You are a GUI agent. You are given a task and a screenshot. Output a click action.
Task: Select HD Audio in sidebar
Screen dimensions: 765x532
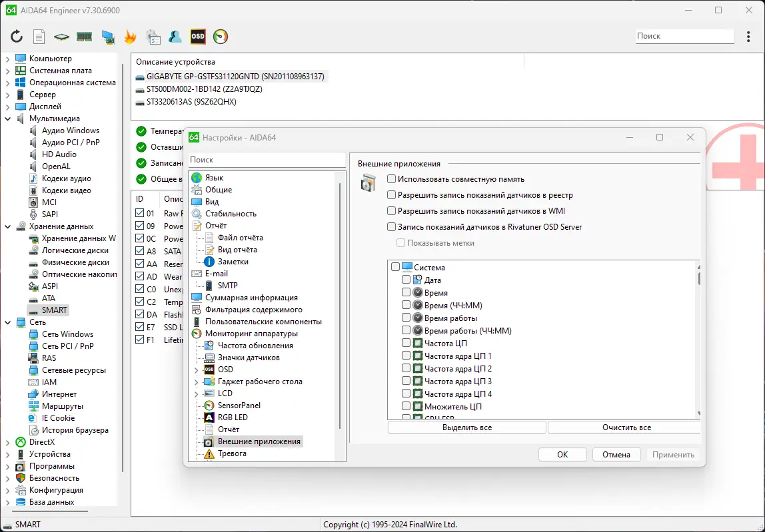(x=59, y=154)
